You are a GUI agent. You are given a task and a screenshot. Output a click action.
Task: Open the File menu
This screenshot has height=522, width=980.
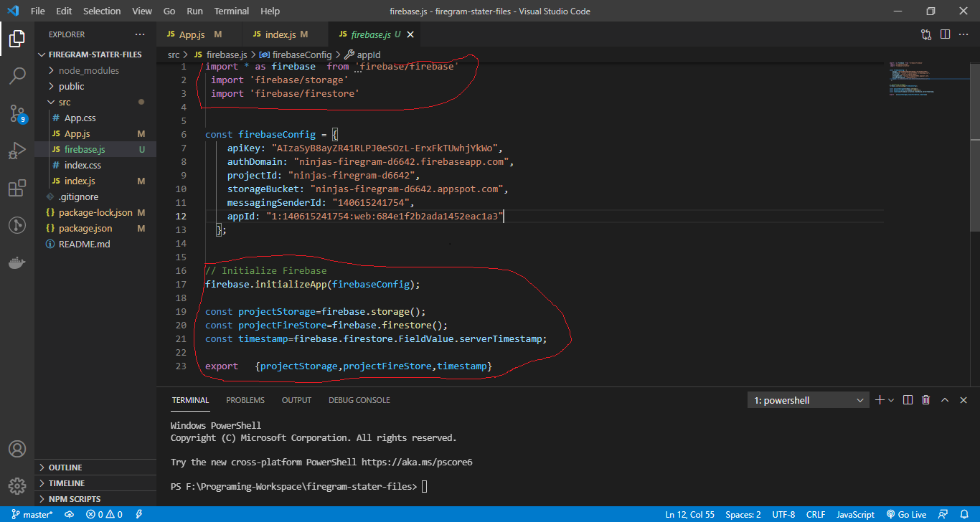click(38, 11)
